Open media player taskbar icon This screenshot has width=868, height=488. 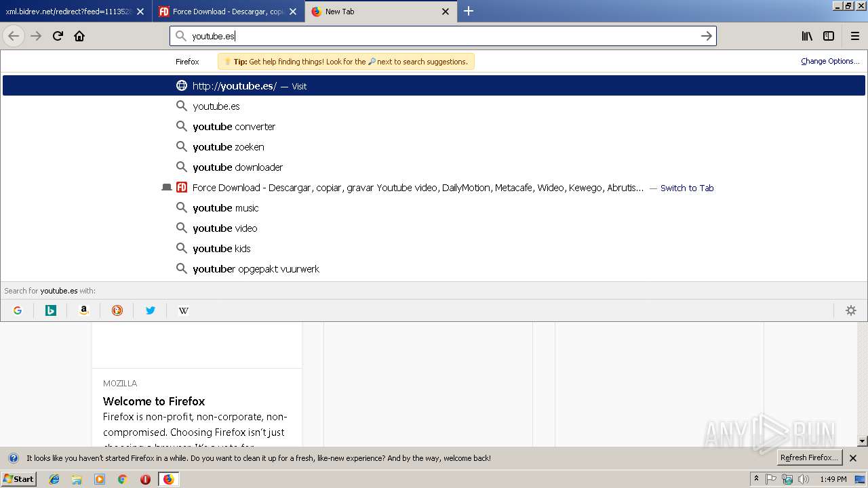pos(100,479)
